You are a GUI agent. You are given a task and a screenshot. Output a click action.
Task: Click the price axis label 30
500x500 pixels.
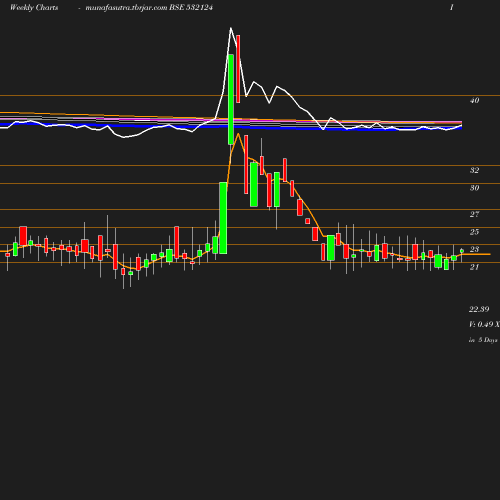(x=474, y=188)
